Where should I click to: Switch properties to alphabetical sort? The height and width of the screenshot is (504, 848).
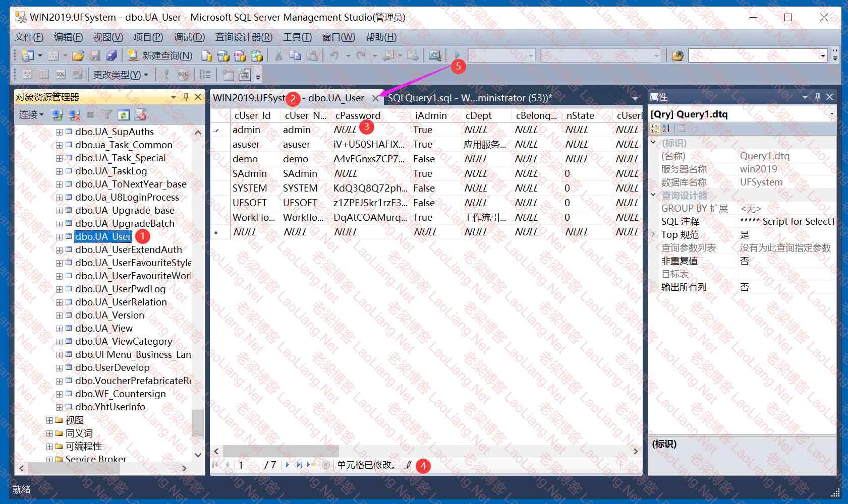[x=666, y=129]
